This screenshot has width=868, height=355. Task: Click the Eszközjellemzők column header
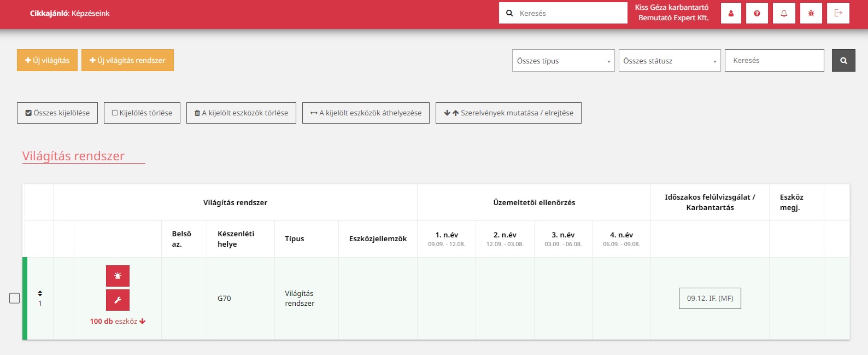[x=378, y=238]
